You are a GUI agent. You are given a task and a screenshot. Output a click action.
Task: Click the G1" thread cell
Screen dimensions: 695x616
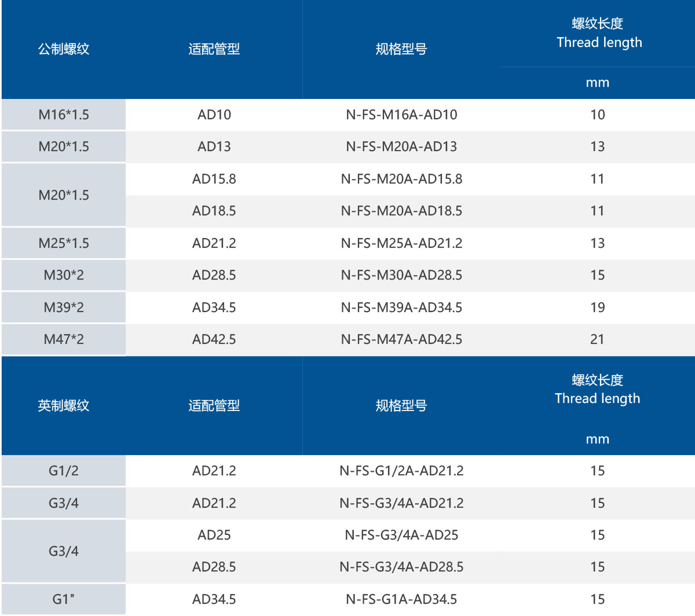click(63, 599)
